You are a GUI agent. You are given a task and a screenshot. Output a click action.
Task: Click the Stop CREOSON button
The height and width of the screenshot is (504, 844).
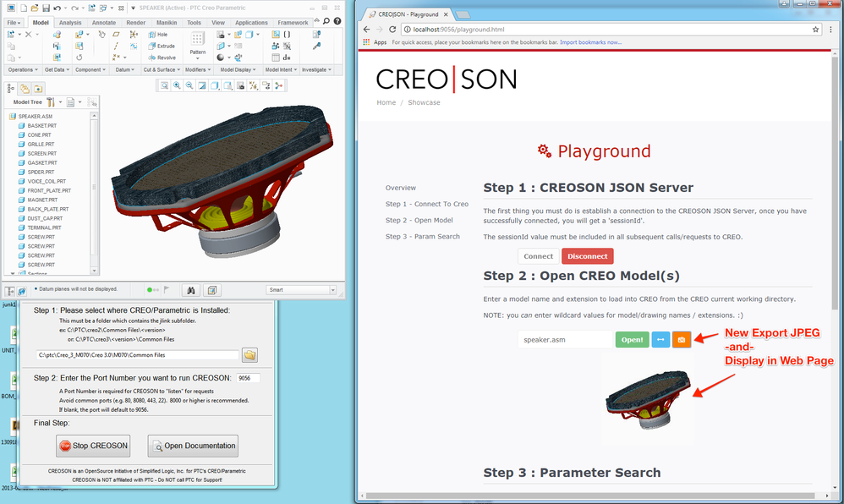(x=93, y=446)
